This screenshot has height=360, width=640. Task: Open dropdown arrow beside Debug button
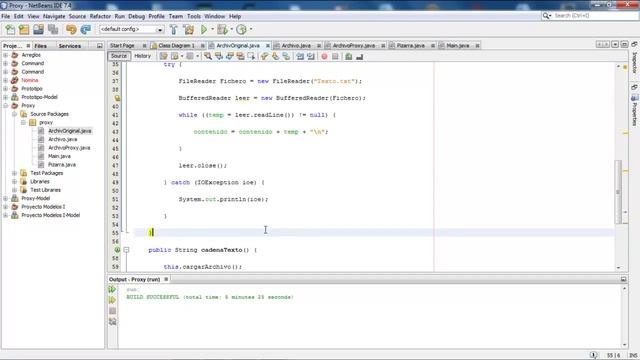231,29
